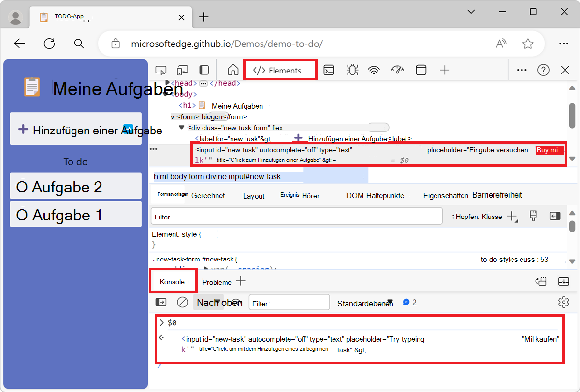Image resolution: width=580 pixels, height=392 pixels.
Task: Switch to the Konsole tab
Action: (173, 282)
